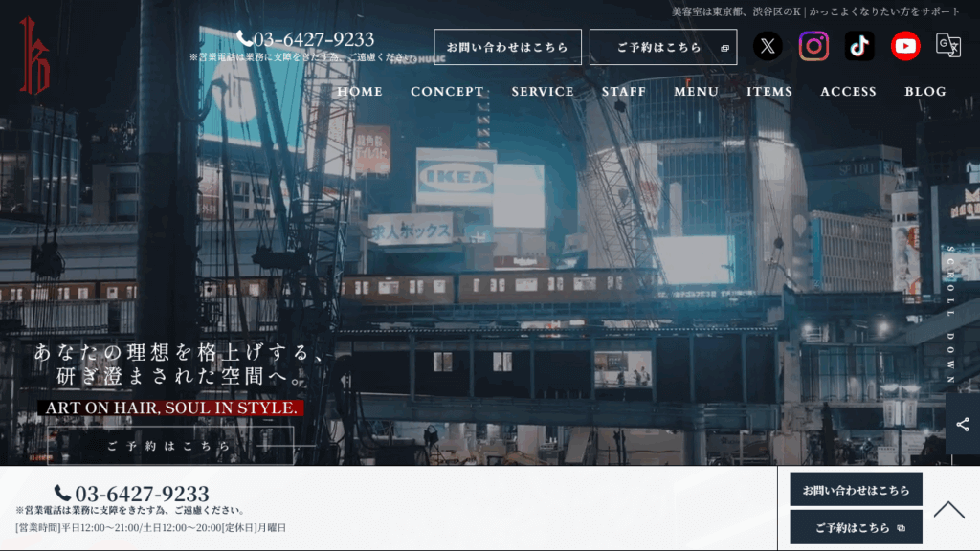Click the share icon on right edge
980x551 pixels.
(962, 424)
